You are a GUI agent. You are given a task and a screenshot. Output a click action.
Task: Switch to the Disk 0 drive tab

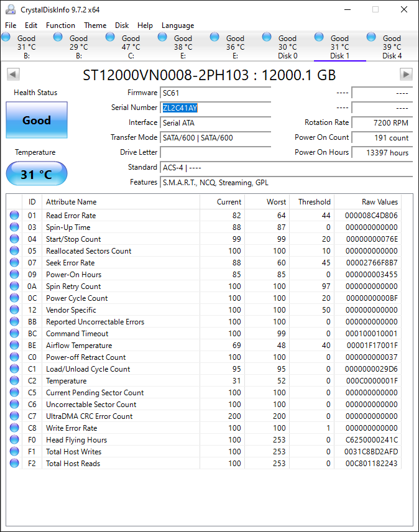[x=287, y=47]
